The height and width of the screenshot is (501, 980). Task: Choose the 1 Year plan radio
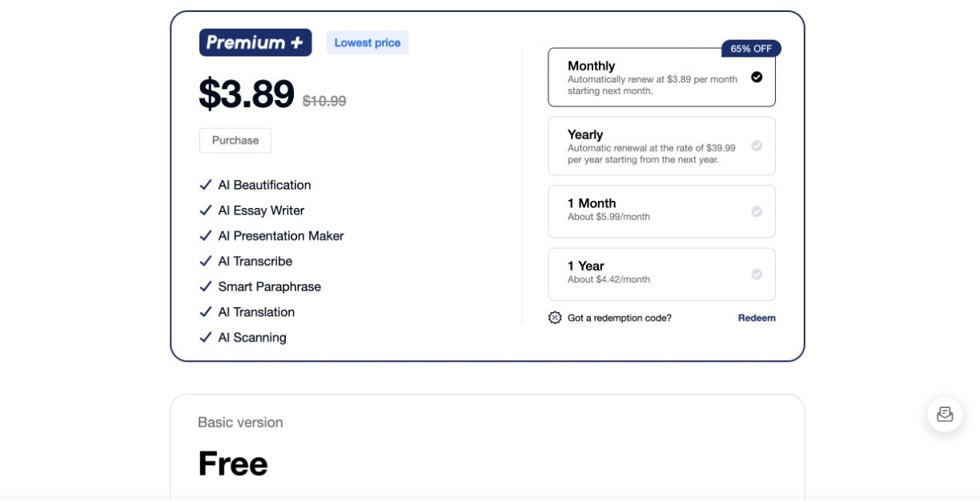pos(757,275)
